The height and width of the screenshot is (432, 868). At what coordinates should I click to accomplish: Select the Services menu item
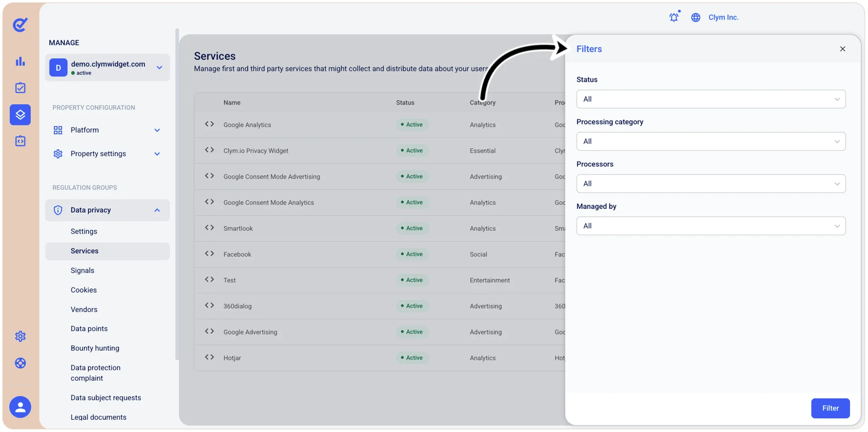107,251
